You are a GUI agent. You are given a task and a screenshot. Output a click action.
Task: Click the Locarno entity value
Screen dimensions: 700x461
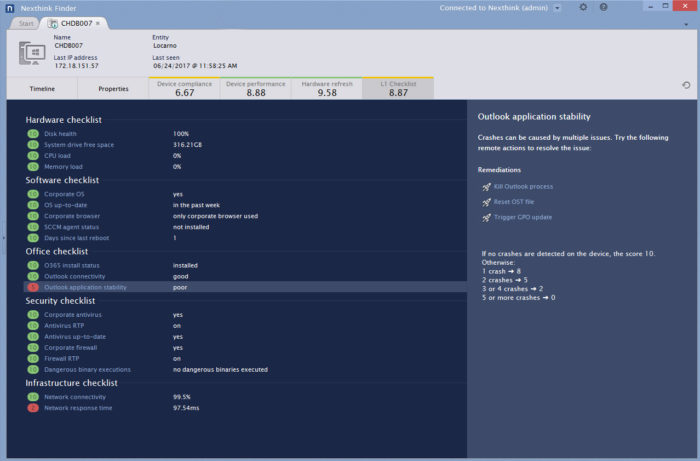point(165,46)
